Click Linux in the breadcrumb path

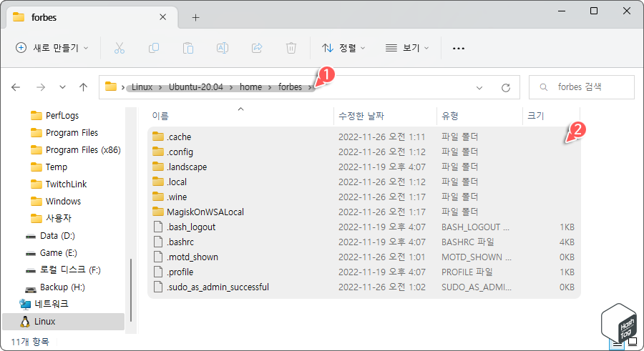tap(142, 87)
